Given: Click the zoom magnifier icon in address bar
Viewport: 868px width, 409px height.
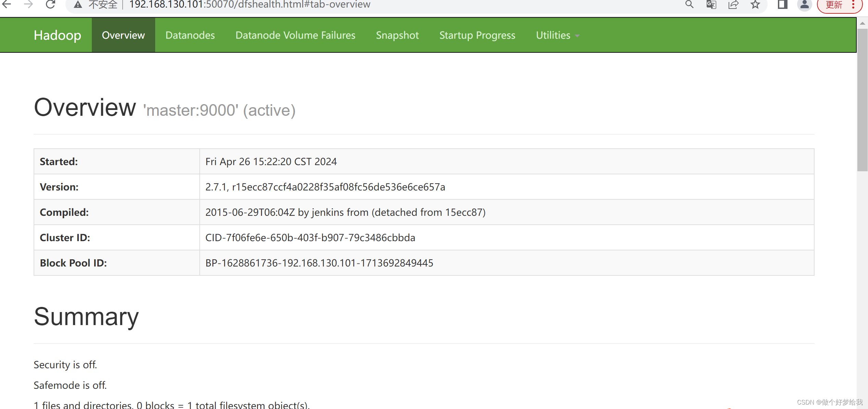Looking at the screenshot, I should [x=689, y=4].
